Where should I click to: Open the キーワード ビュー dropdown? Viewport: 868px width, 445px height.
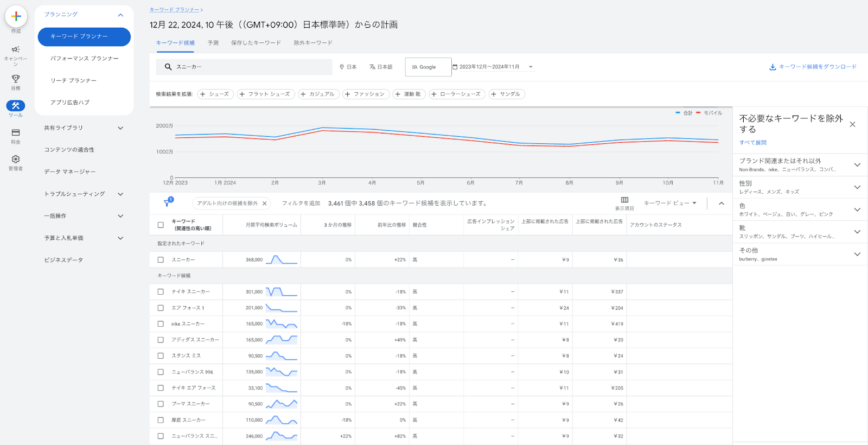[x=670, y=203]
